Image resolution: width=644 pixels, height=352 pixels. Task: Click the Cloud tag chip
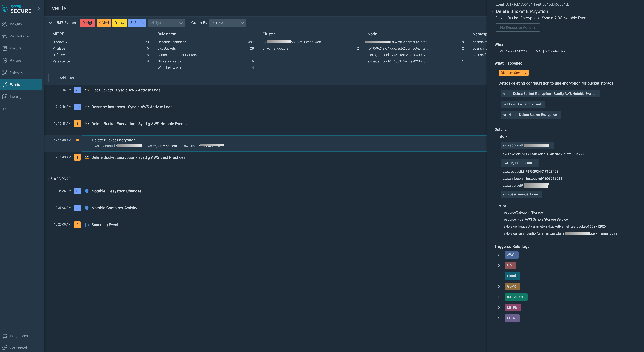pos(512,276)
